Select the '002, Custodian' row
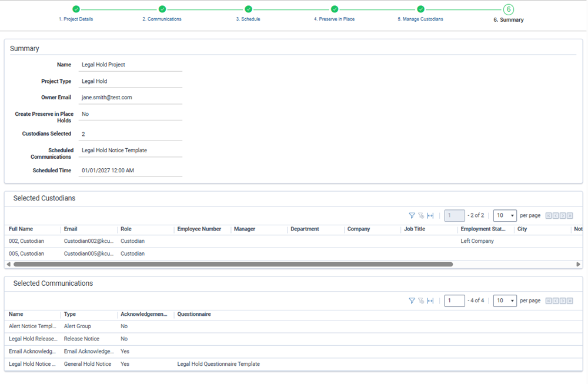 pyautogui.click(x=293, y=241)
